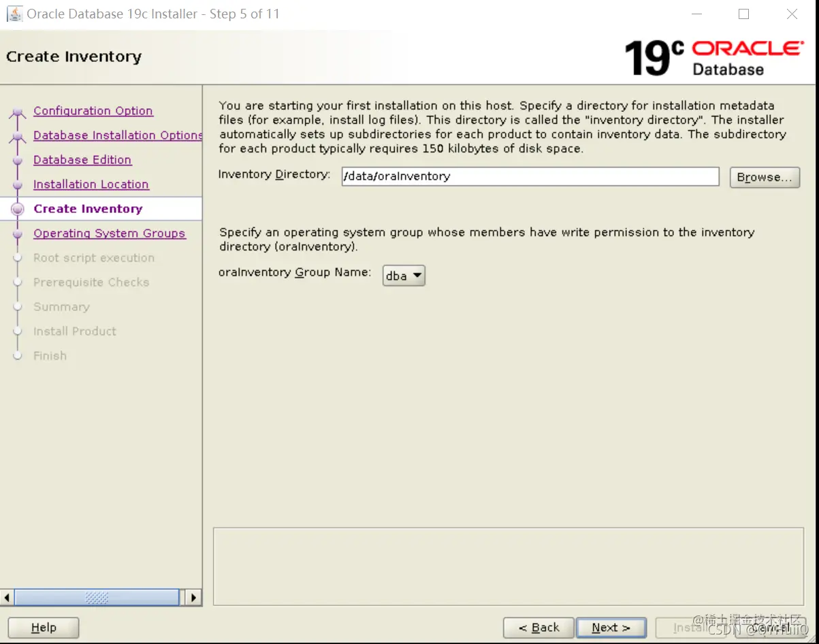The image size is (819, 644).
Task: Click the oraInventory Group Name label
Action: pyautogui.click(x=295, y=273)
